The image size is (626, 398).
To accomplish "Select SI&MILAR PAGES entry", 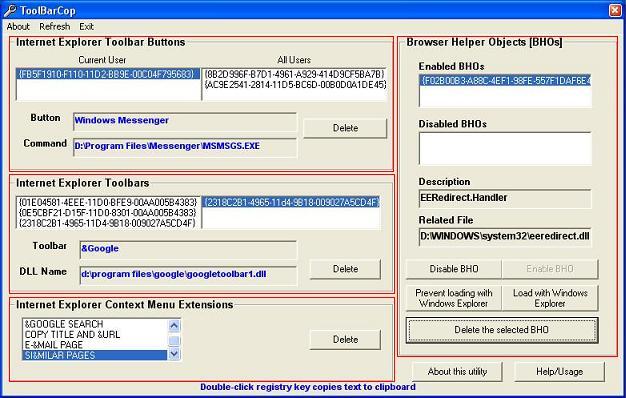I will (95, 355).
